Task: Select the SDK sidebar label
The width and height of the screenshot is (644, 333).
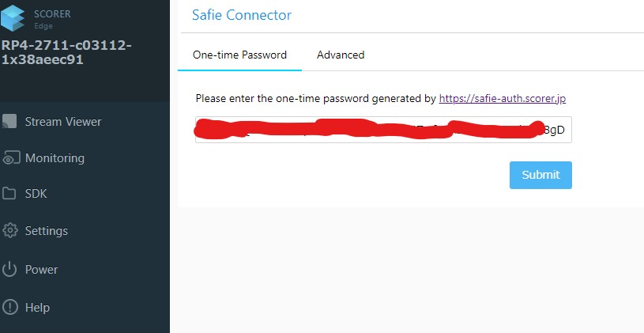Action: click(x=37, y=194)
